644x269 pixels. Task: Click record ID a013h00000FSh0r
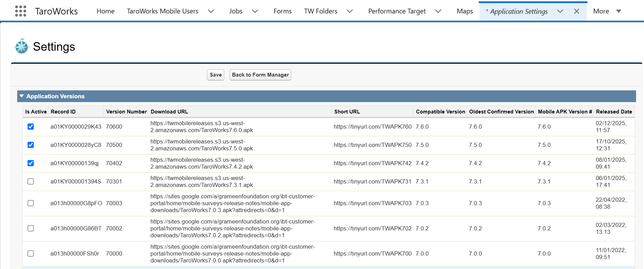(x=75, y=253)
